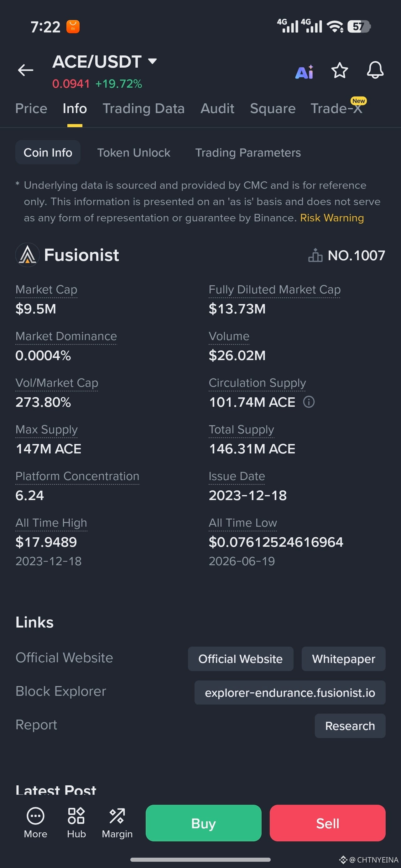This screenshot has height=868, width=401.
Task: Expand the ACE/USDT pair dropdown
Action: 153,61
